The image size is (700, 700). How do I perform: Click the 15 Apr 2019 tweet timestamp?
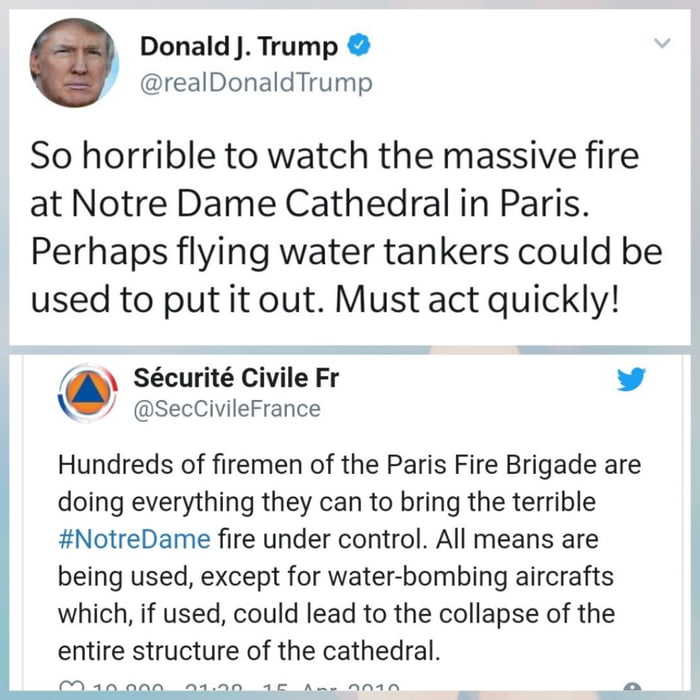pyautogui.click(x=331, y=687)
